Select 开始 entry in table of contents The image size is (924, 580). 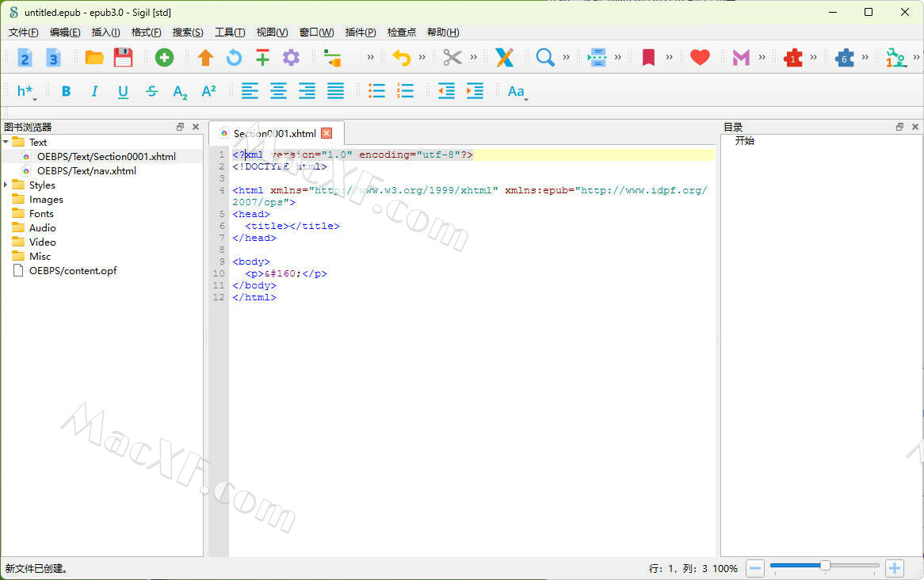[744, 141]
